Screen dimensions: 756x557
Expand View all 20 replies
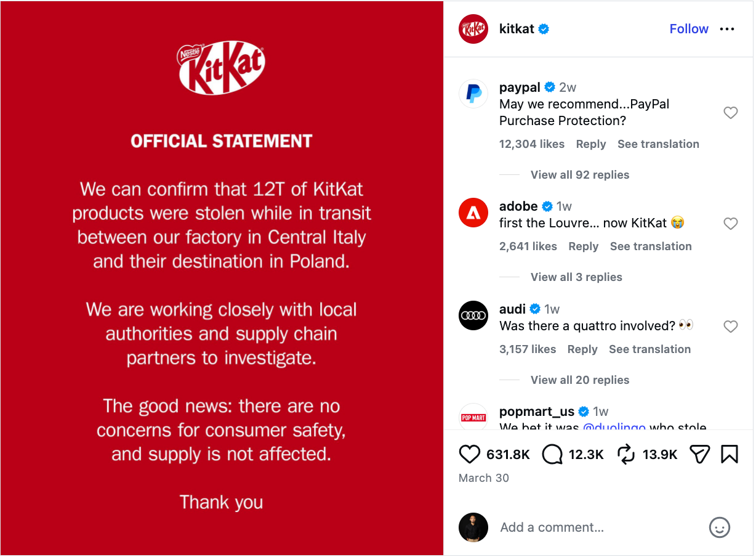[580, 380]
